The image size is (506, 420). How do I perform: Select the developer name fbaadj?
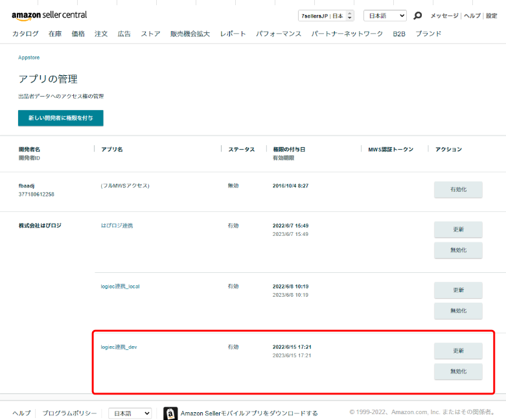click(x=27, y=185)
